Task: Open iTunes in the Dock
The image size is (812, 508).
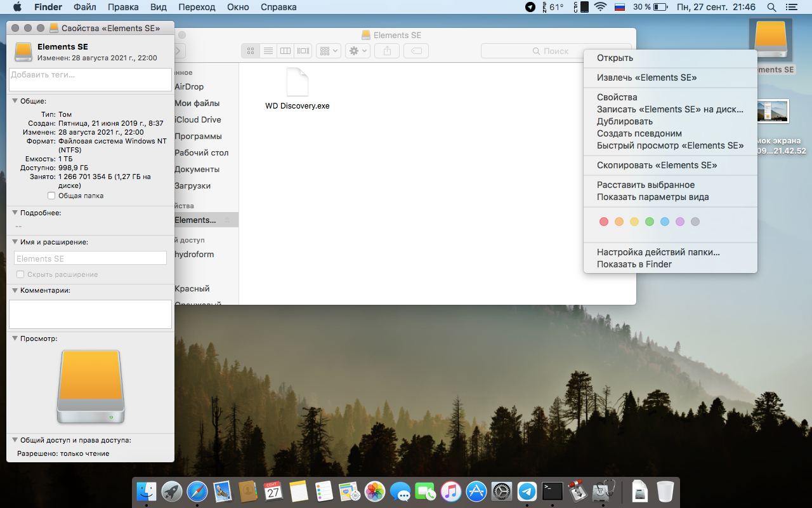Action: pyautogui.click(x=451, y=491)
